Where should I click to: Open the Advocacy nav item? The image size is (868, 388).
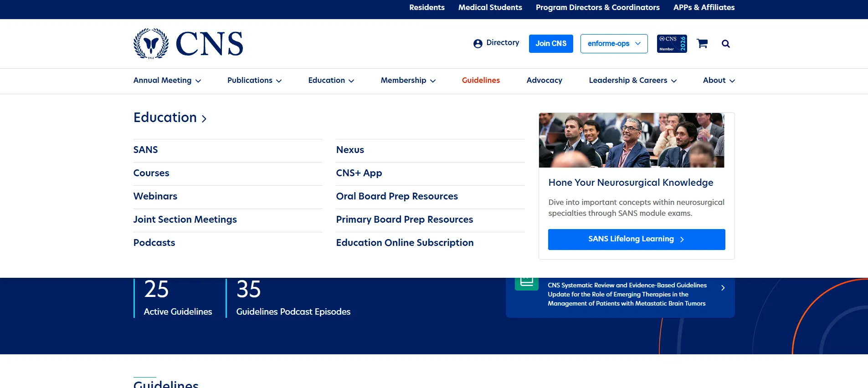[x=544, y=80]
